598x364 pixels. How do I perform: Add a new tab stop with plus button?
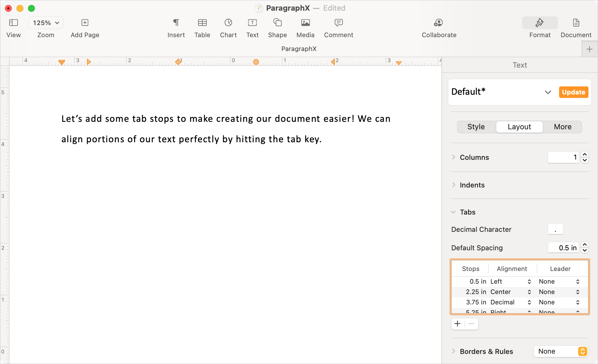458,324
